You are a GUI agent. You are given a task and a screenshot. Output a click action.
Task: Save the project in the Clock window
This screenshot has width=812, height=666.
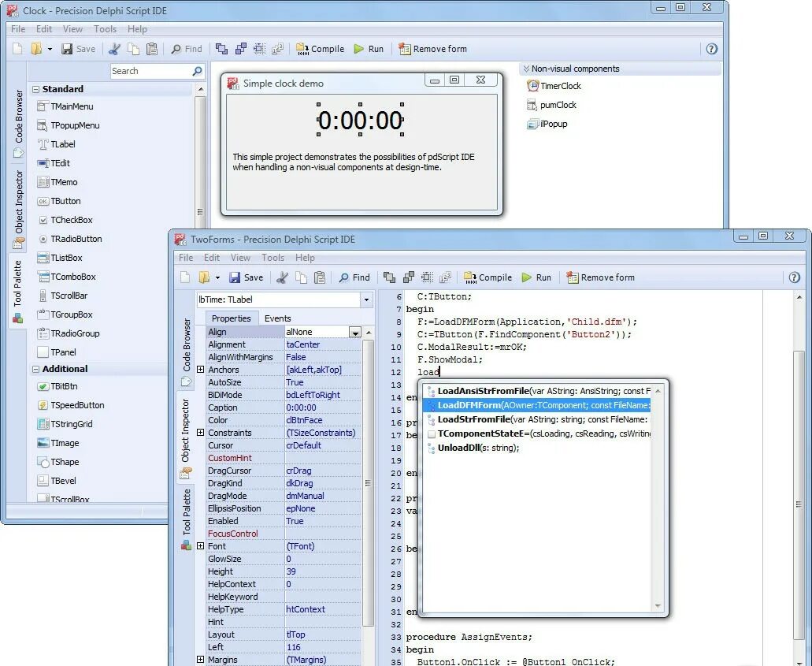pyautogui.click(x=78, y=49)
